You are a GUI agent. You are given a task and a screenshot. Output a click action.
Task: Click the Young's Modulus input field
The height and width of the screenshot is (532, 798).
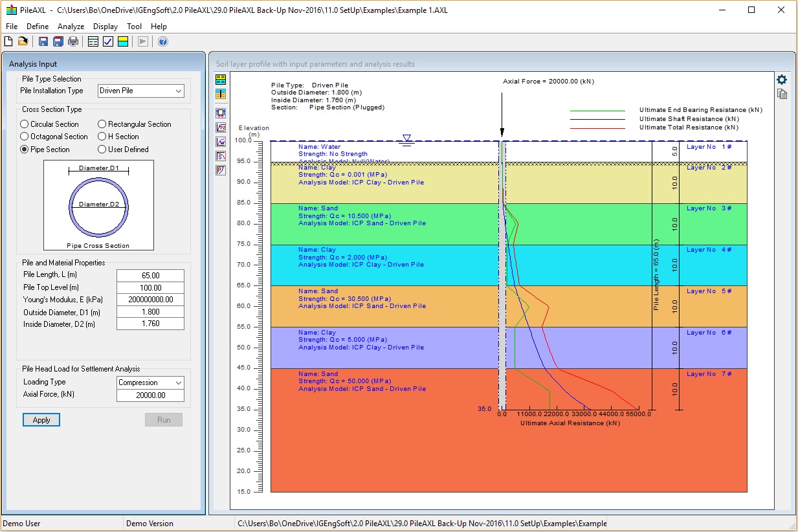(150, 300)
